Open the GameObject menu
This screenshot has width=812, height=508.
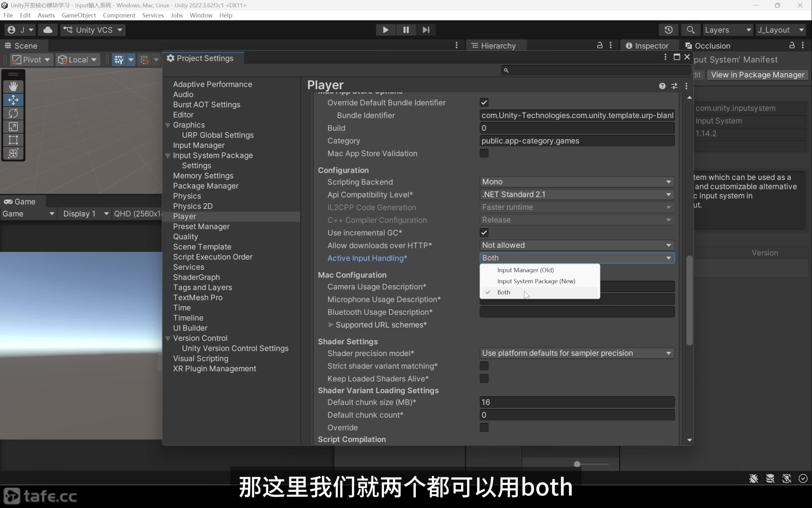coord(79,15)
